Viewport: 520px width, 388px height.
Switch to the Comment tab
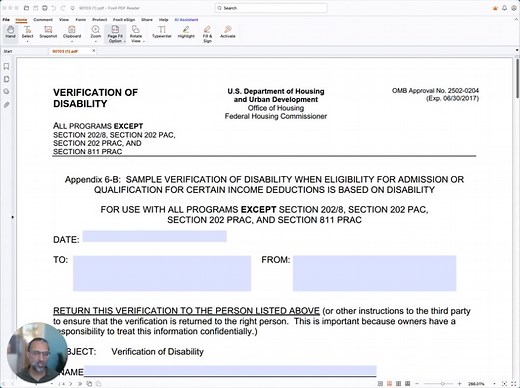click(43, 20)
